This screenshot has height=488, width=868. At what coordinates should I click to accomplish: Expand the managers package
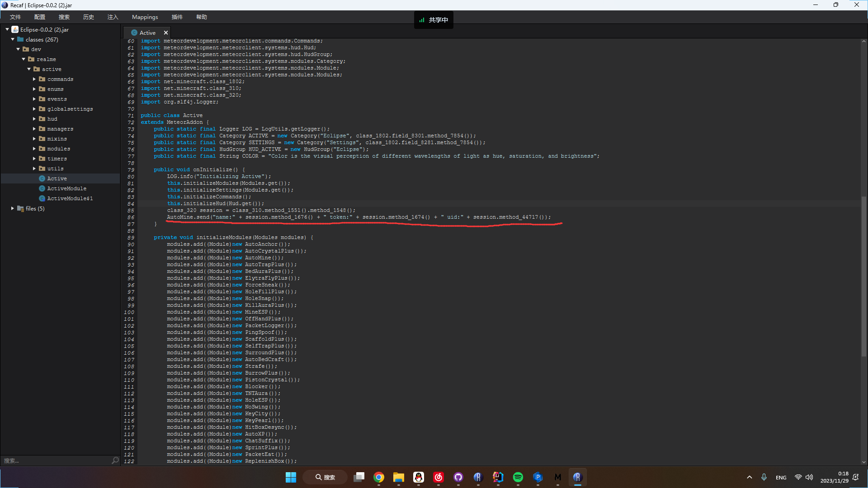click(34, 129)
